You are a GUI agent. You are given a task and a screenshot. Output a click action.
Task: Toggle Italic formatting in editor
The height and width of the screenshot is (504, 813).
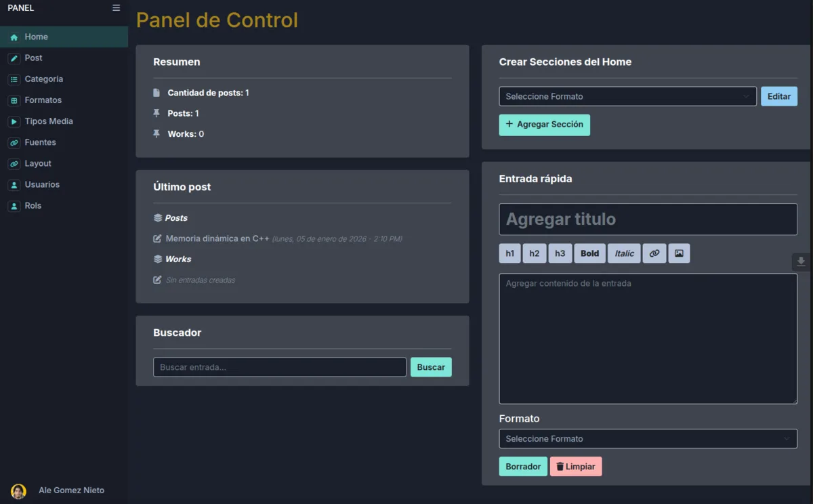point(624,253)
